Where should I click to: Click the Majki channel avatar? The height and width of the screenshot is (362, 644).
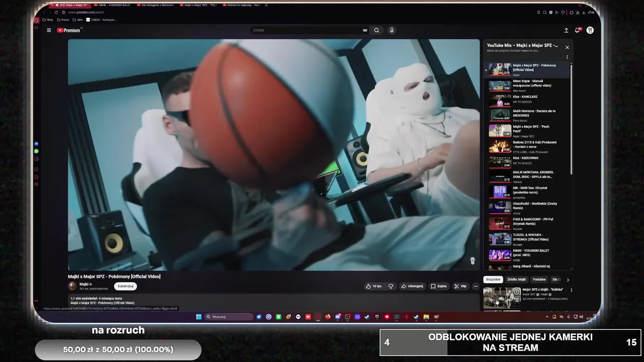click(72, 286)
